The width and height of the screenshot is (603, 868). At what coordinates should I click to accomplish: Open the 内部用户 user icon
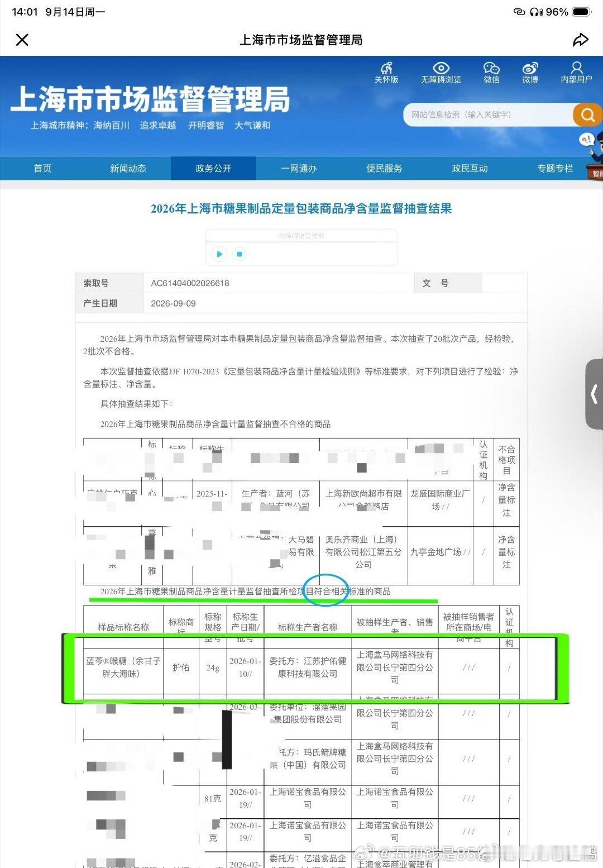pos(576,73)
